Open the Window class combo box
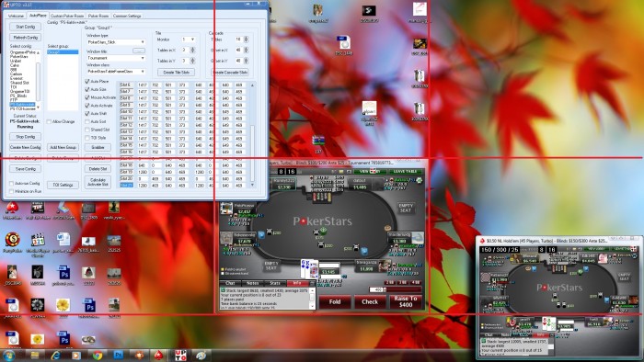The image size is (644, 362). (116, 72)
